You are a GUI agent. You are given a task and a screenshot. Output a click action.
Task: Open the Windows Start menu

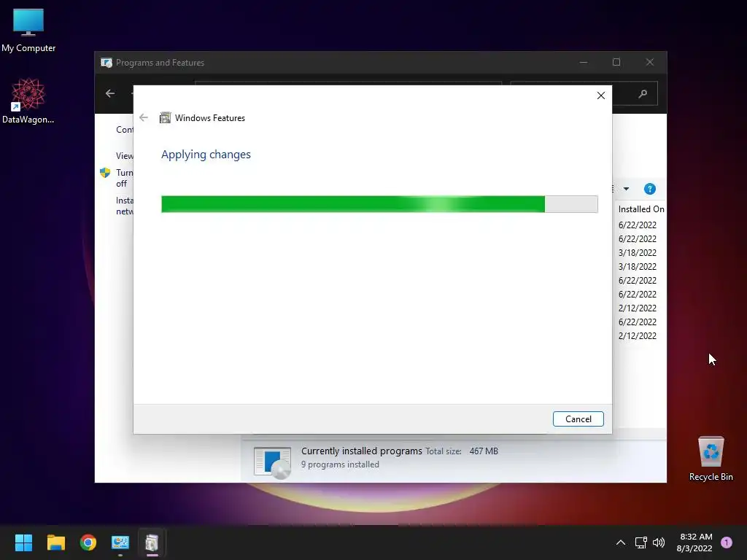tap(23, 542)
